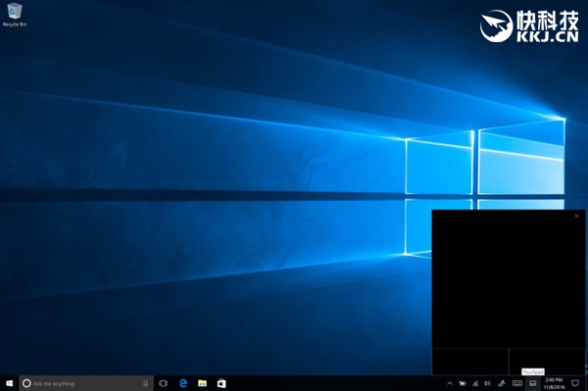This screenshot has height=391, width=588.
Task: Open the volume control icon
Action: coord(487,383)
